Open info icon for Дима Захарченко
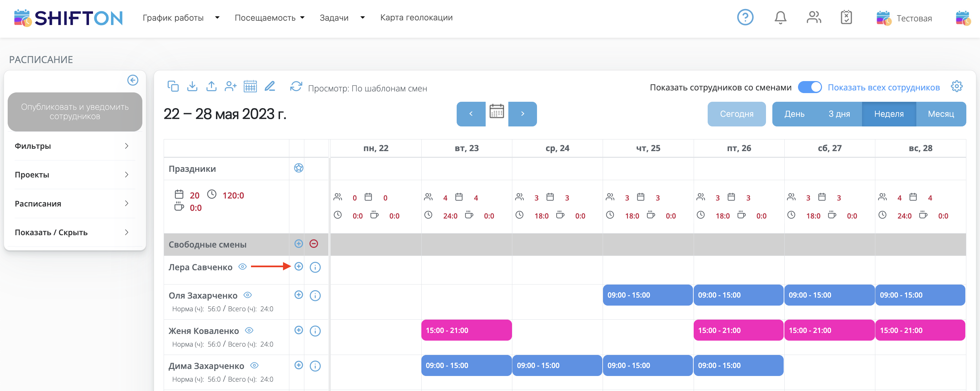This screenshot has height=391, width=980. (315, 366)
